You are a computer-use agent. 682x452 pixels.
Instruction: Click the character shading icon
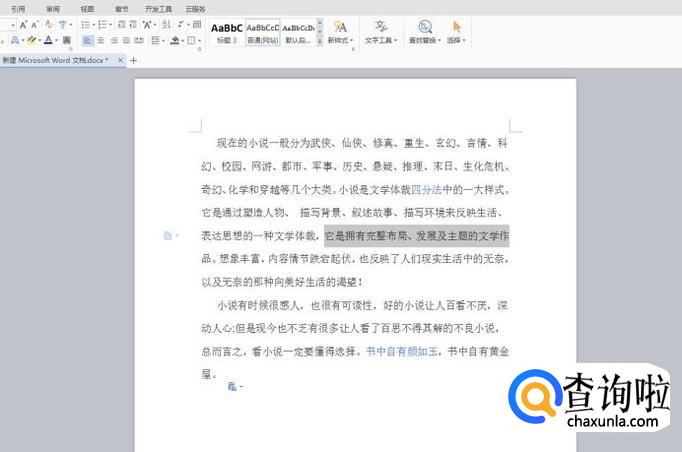(x=67, y=40)
